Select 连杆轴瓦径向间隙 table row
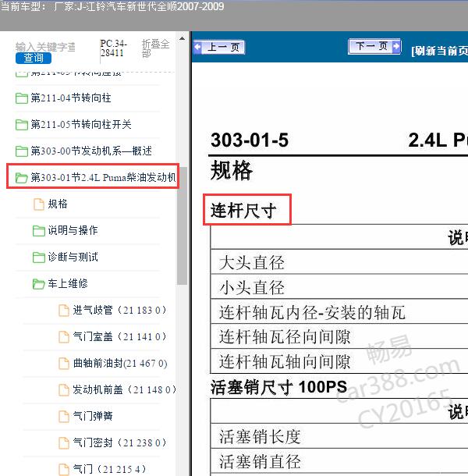The width and height of the screenshot is (468, 476). 339,336
